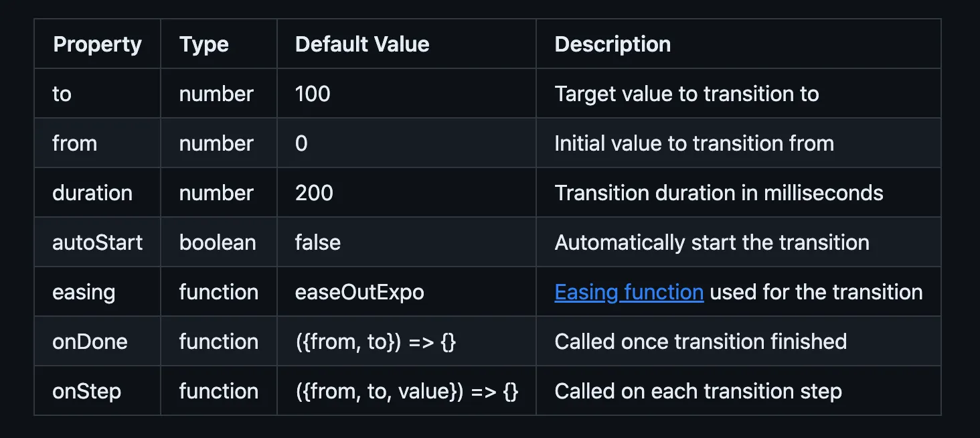Click the Description column header
Image resolution: width=980 pixels, height=438 pixels.
[738, 44]
